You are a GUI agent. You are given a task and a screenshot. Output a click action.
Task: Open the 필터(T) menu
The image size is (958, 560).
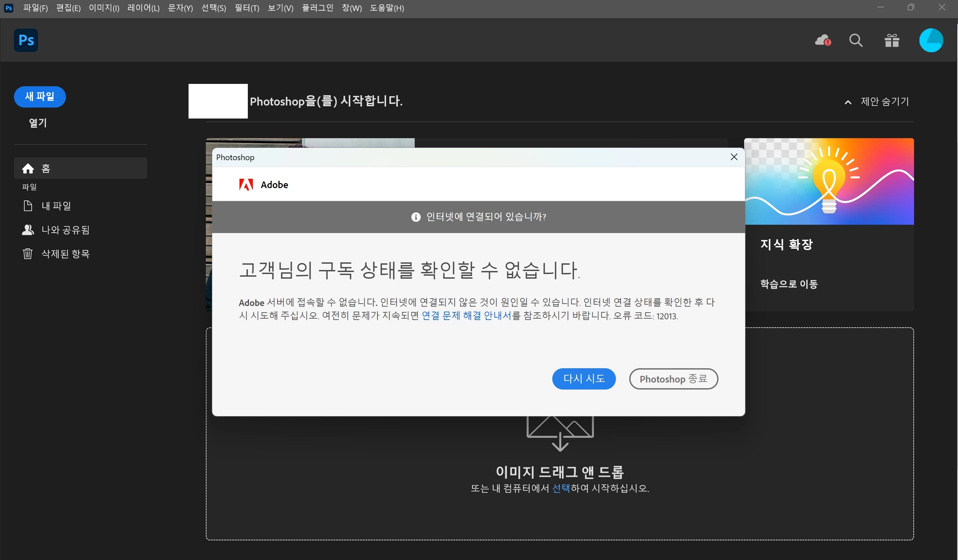tap(247, 8)
